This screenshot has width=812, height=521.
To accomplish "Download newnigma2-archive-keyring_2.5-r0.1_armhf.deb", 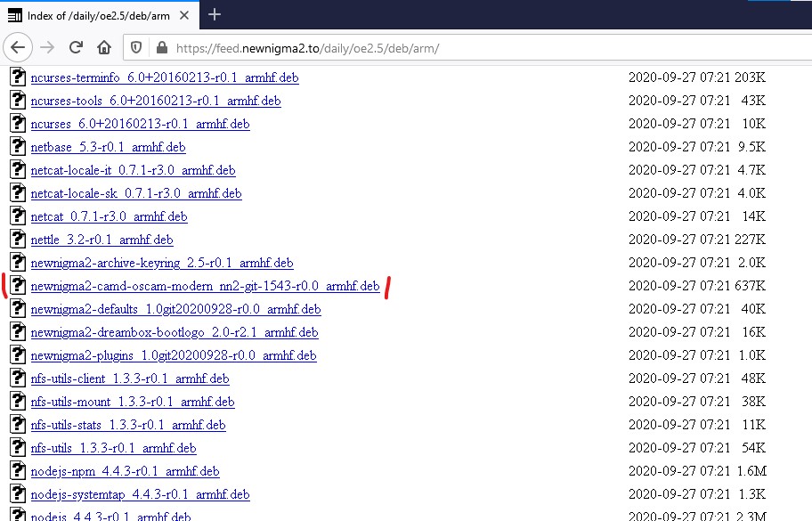I will pos(162,263).
